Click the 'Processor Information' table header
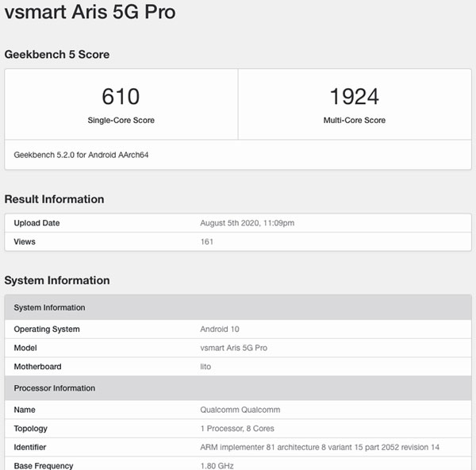 tap(238, 388)
